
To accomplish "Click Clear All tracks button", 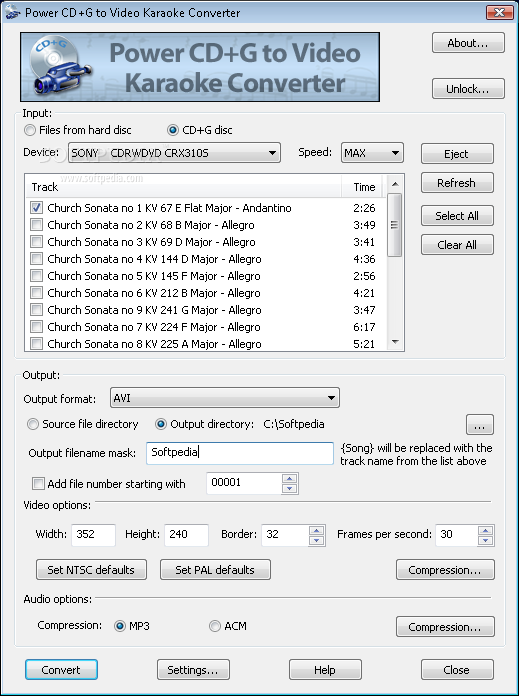I will (x=457, y=245).
